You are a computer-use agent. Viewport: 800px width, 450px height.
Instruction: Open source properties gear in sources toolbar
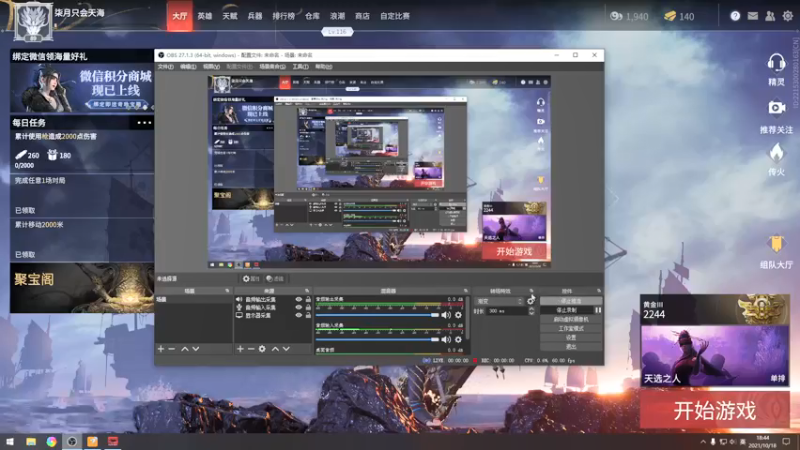coord(262,349)
